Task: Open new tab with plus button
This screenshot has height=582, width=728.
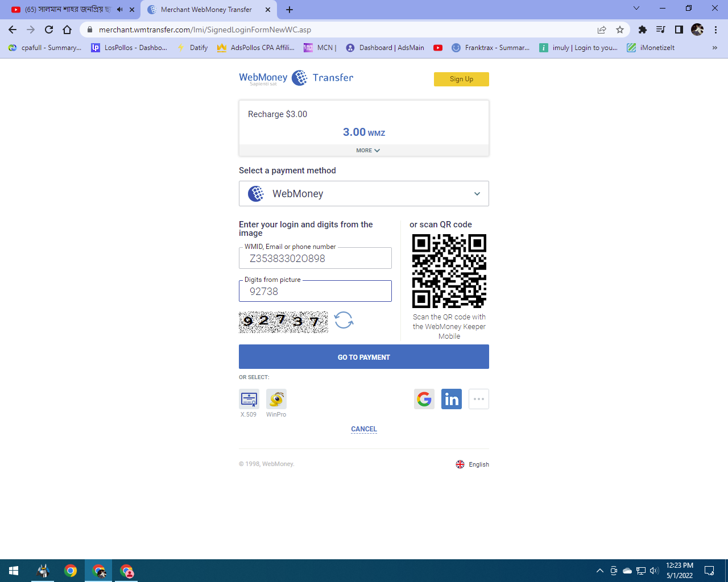Action: point(289,10)
